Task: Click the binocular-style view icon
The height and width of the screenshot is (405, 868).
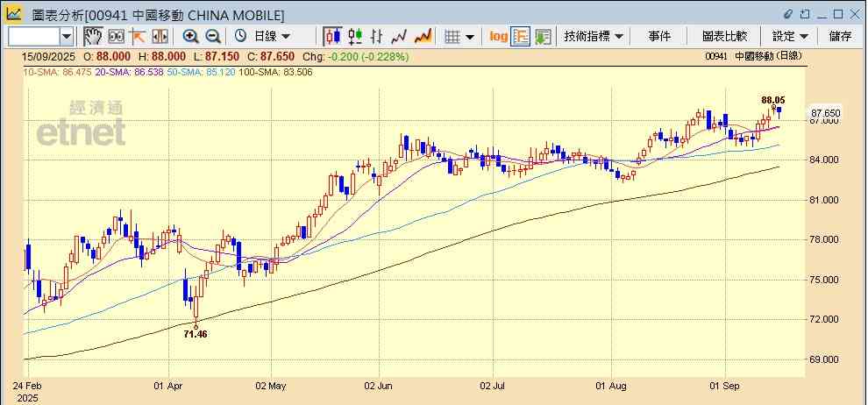Action: tap(116, 37)
